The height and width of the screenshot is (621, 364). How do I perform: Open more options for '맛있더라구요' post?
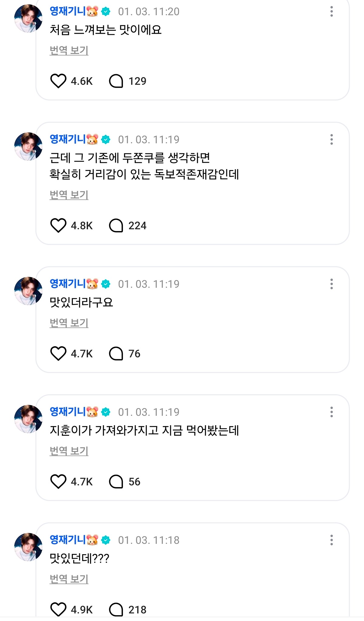point(332,284)
